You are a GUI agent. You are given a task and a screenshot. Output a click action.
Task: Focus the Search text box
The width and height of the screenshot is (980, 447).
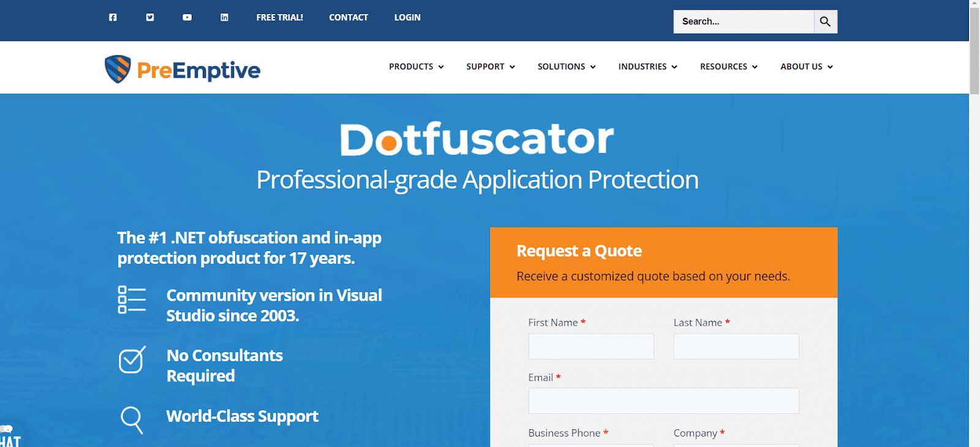(744, 21)
